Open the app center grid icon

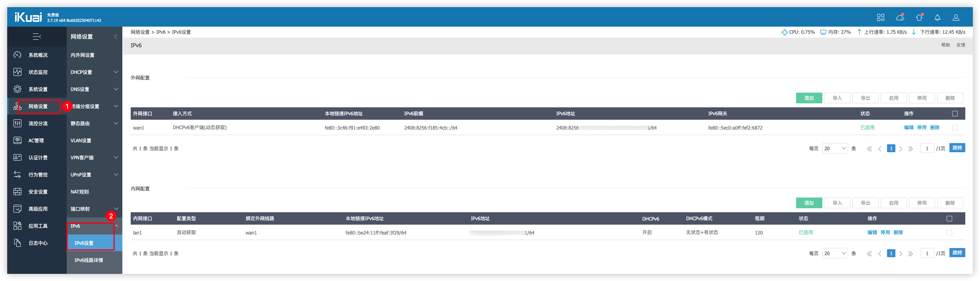881,17
